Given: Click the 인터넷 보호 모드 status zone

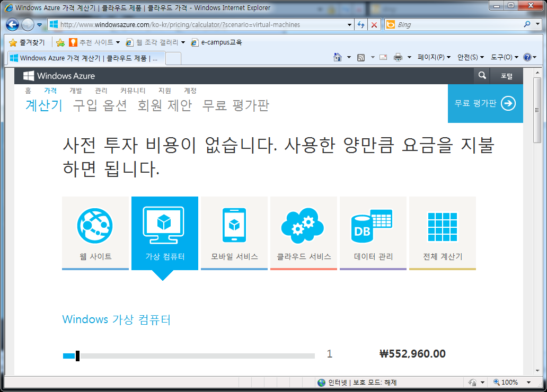Looking at the screenshot, I should point(357,382).
